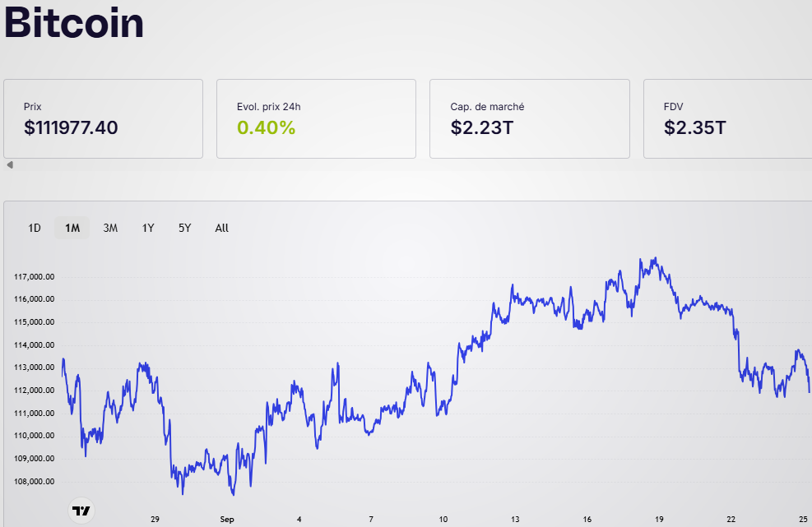Click the Evol. prix 24h card
Viewport: 812px width, 527px height.
tap(316, 118)
